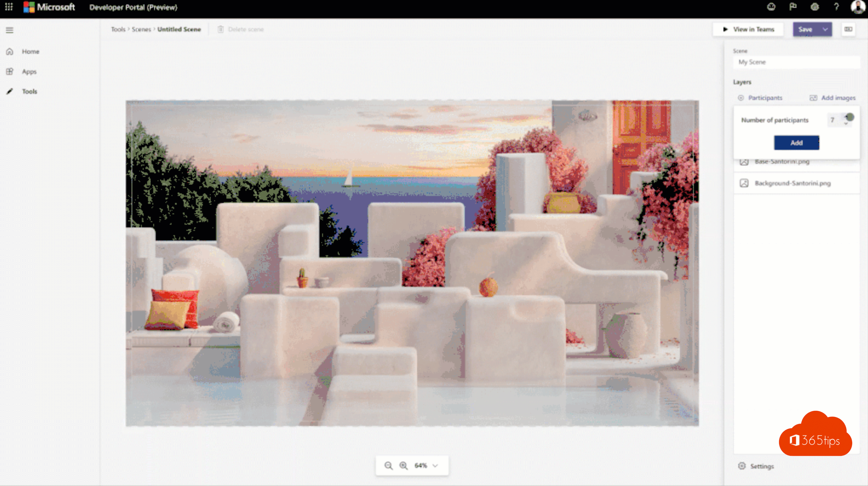Click the Add images icon
The image size is (868, 486).
[x=812, y=98]
